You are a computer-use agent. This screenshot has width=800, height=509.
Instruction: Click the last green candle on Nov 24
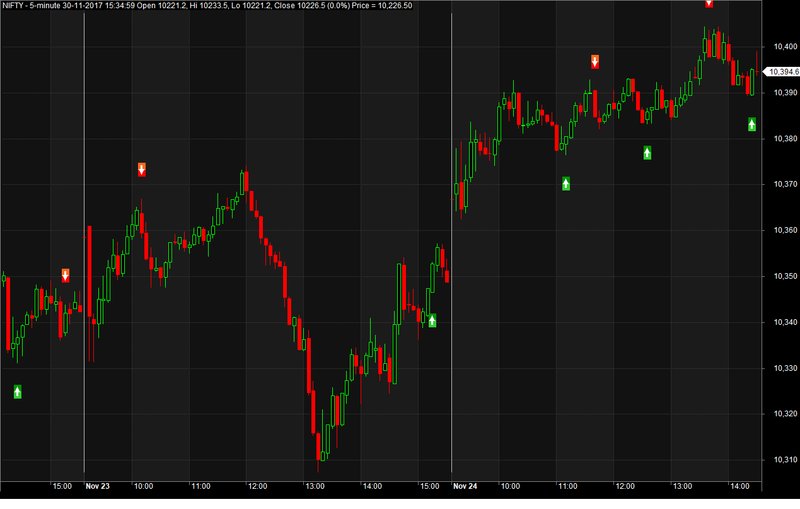[752, 82]
